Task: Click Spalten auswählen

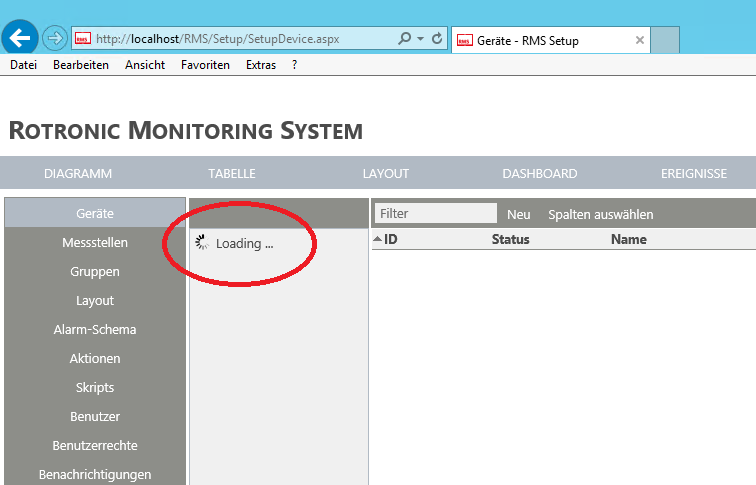Action: (x=601, y=214)
